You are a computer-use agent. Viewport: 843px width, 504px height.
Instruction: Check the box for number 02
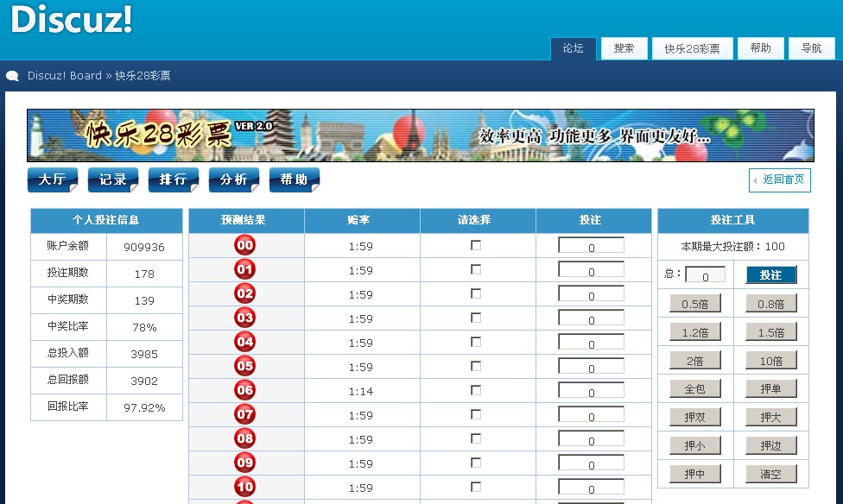tap(476, 293)
